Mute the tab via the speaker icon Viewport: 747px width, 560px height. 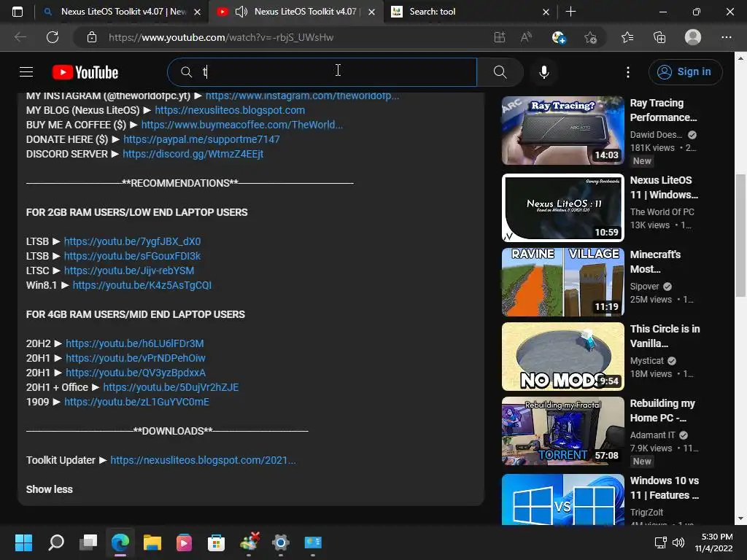tap(241, 12)
